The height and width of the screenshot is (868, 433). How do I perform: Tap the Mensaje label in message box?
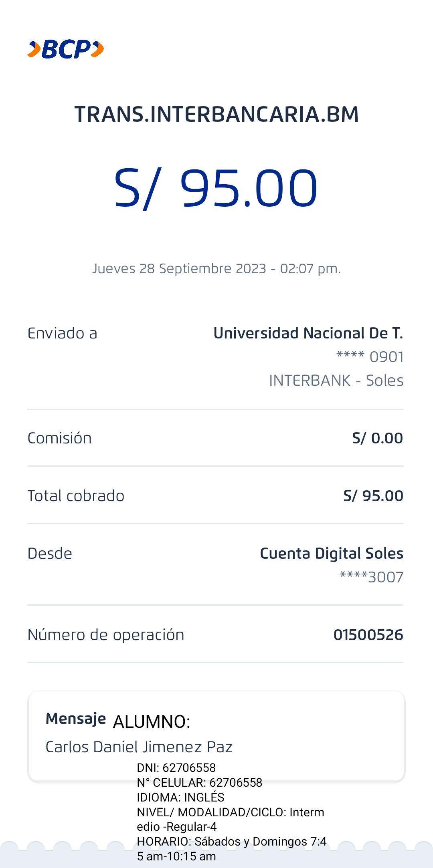pyautogui.click(x=76, y=719)
